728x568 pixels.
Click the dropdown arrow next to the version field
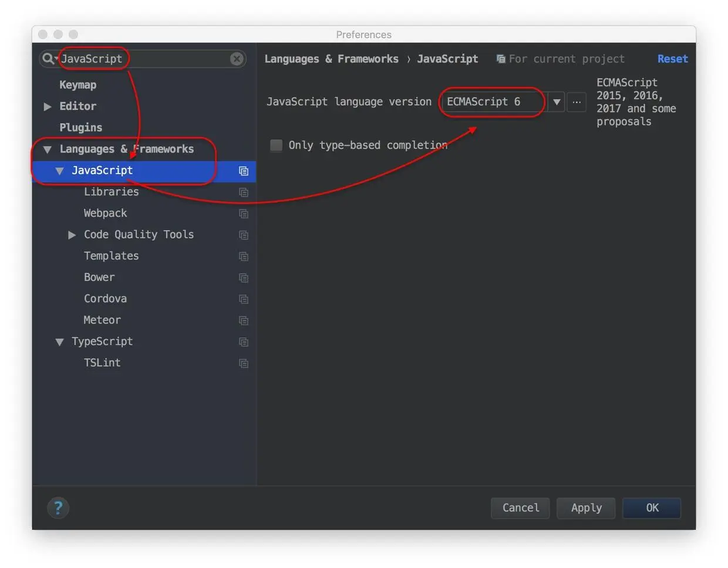pyautogui.click(x=556, y=102)
